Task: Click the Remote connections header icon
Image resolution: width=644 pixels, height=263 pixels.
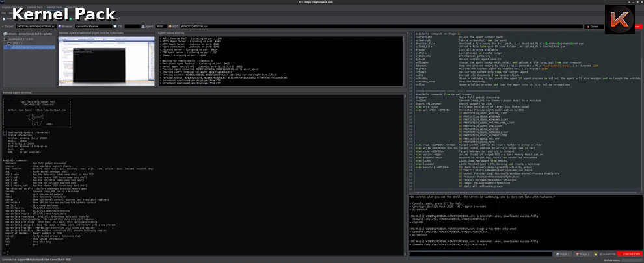Action: point(5,34)
